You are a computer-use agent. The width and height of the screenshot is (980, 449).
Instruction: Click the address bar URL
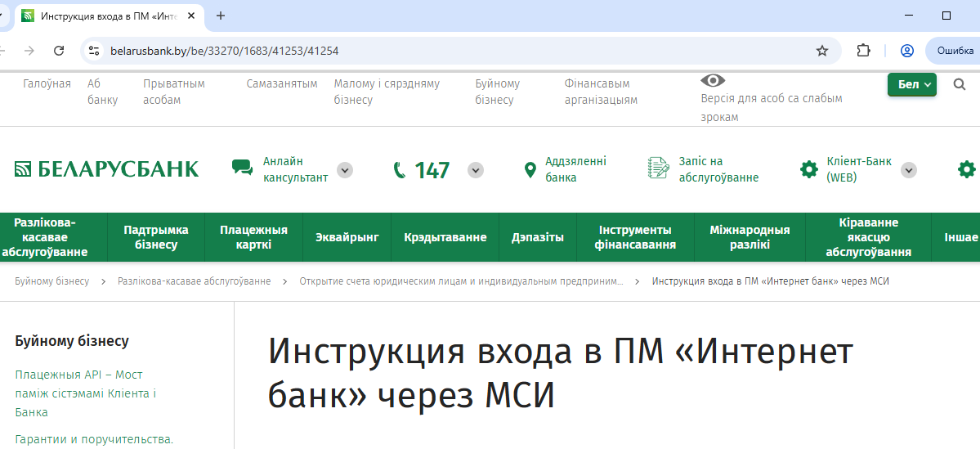(x=225, y=51)
